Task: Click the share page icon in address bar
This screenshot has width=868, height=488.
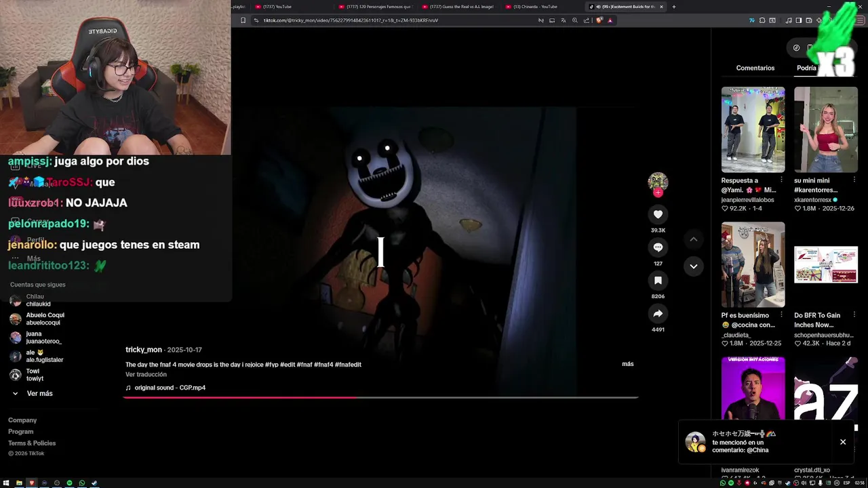Action: click(x=587, y=20)
